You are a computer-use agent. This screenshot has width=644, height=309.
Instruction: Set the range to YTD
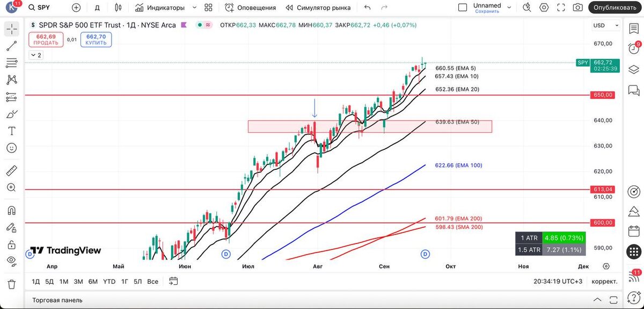[109, 281]
